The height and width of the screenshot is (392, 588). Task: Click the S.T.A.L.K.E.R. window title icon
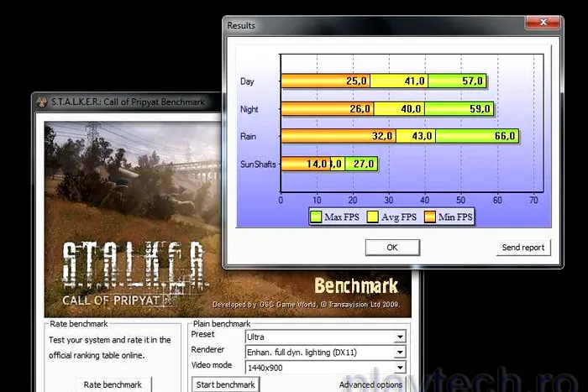click(42, 102)
